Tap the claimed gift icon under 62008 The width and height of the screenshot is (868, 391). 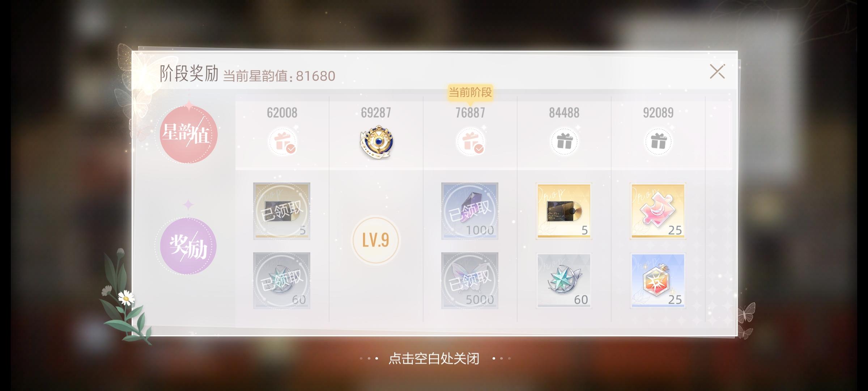(282, 142)
